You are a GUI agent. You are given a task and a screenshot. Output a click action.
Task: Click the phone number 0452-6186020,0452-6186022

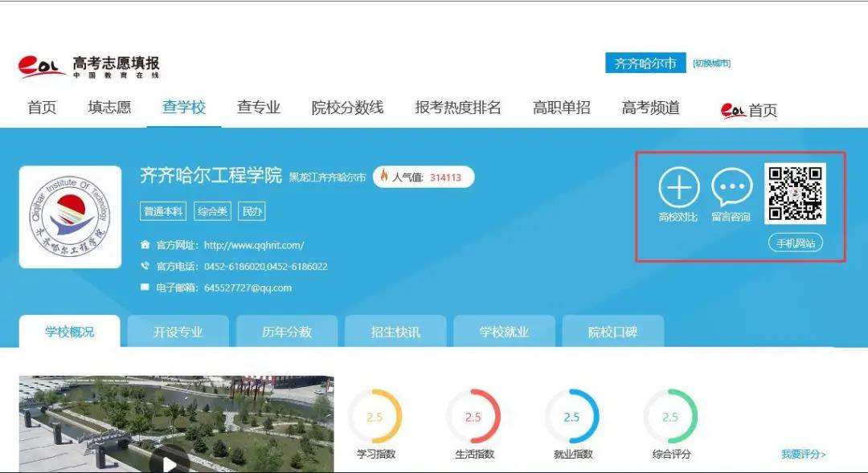pyautogui.click(x=266, y=266)
